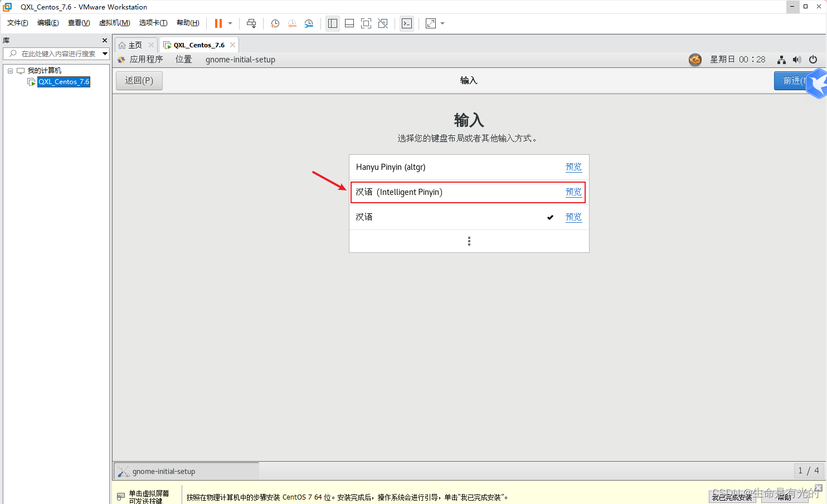This screenshot has height=504, width=827.
Task: Click the stretch guest display icon
Action: [431, 23]
